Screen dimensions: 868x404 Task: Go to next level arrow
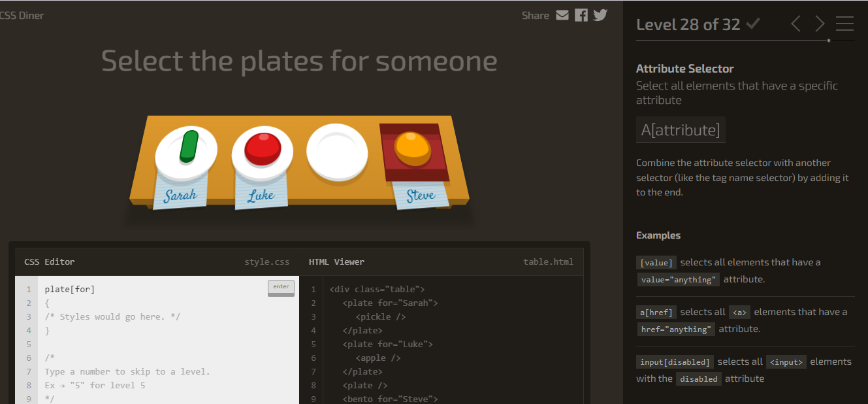(x=820, y=24)
